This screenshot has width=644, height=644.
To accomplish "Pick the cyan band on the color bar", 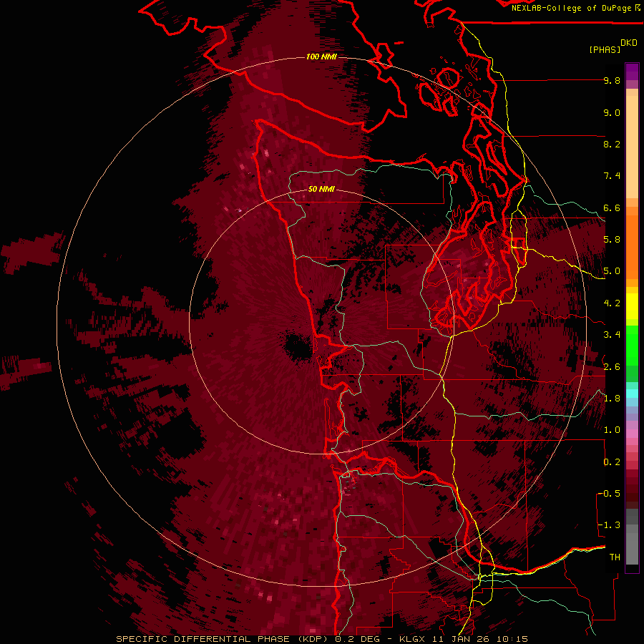I will click(x=632, y=394).
